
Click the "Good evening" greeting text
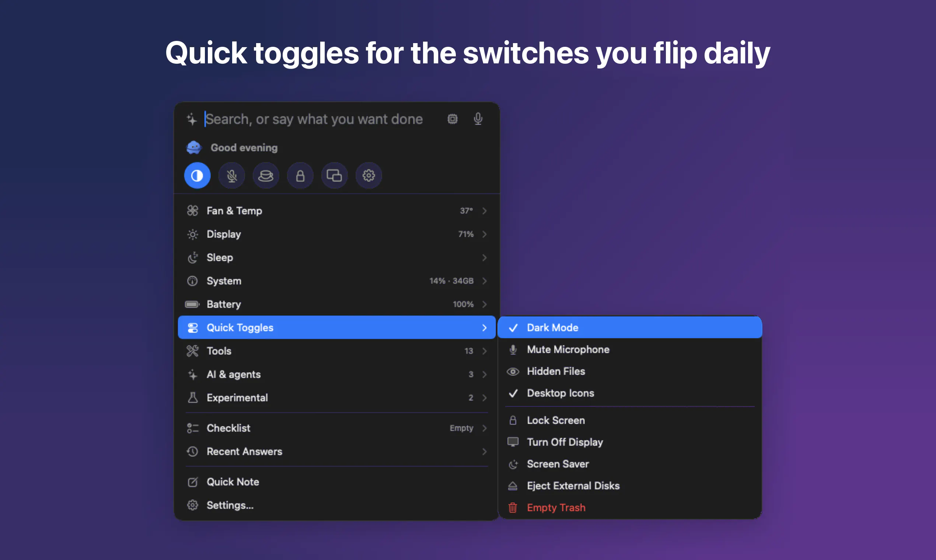click(x=244, y=147)
